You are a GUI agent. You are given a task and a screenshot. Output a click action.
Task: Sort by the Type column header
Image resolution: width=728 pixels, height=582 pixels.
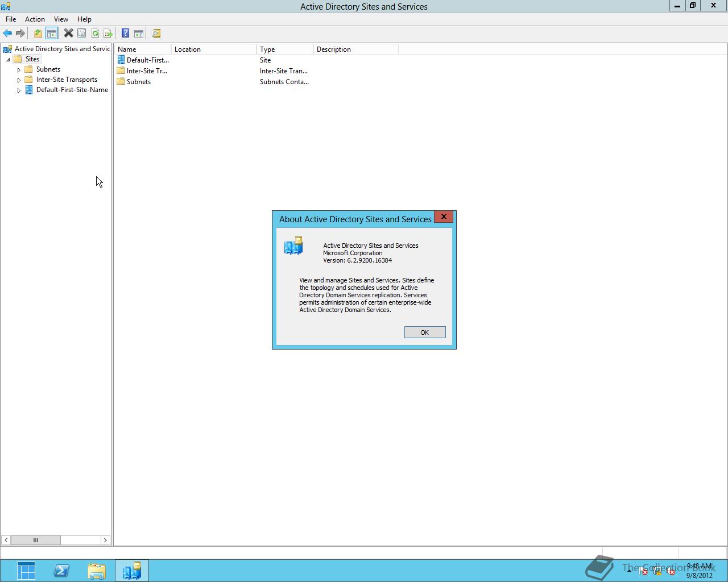[285, 49]
